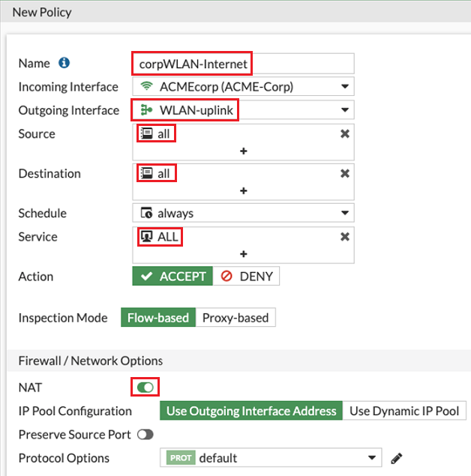Screen dimensions: 471x476
Task: Switch Inspection Mode to Proxy-based
Action: click(235, 318)
